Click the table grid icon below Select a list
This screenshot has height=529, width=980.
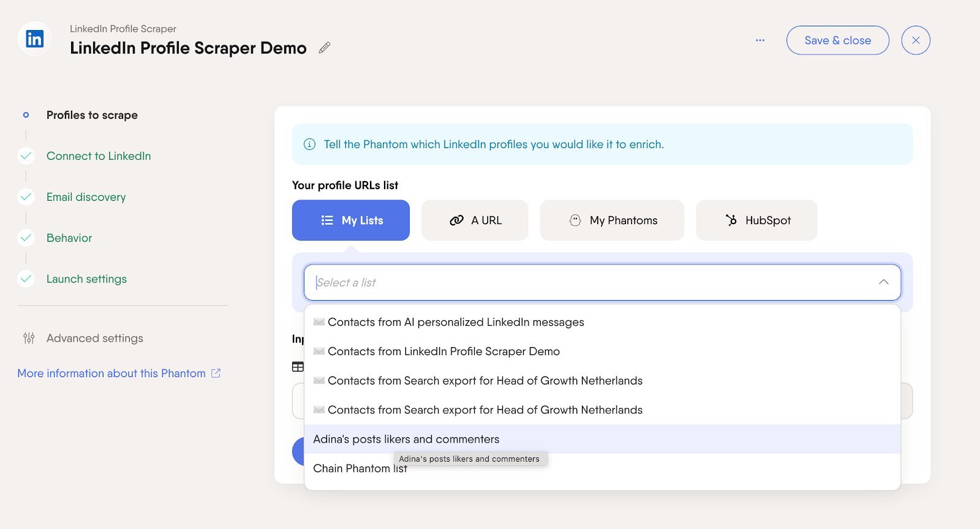(x=298, y=367)
